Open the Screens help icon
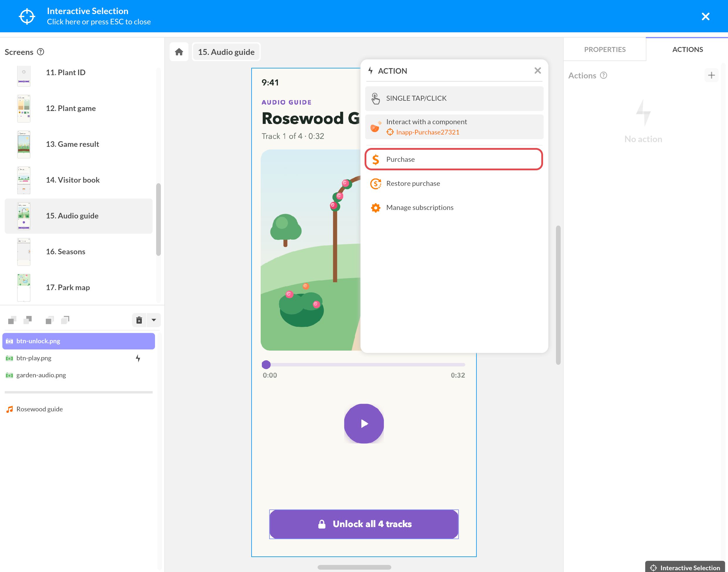The width and height of the screenshot is (728, 572). point(41,52)
